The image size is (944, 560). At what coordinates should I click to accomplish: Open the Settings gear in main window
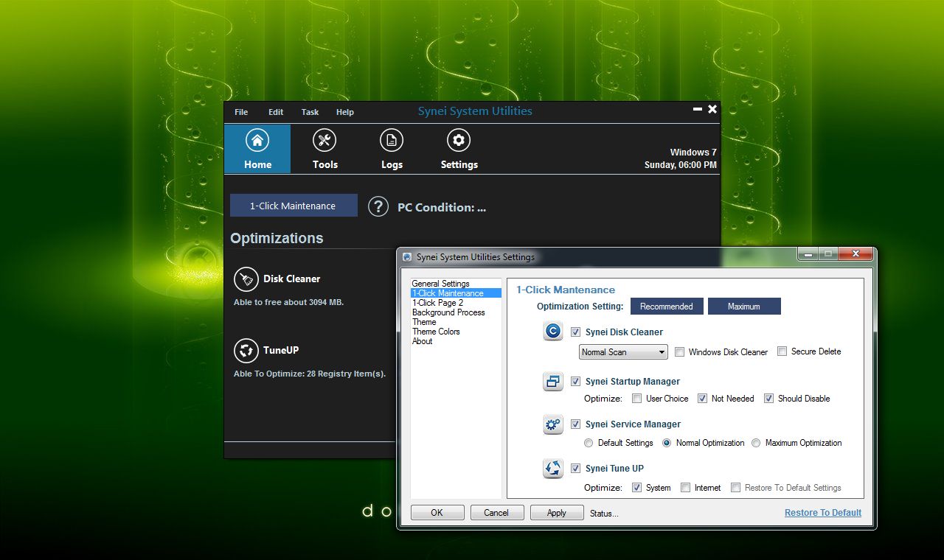pyautogui.click(x=459, y=140)
